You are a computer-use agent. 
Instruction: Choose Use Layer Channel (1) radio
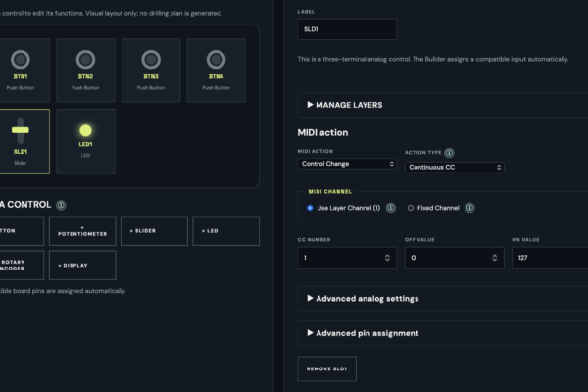click(310, 208)
